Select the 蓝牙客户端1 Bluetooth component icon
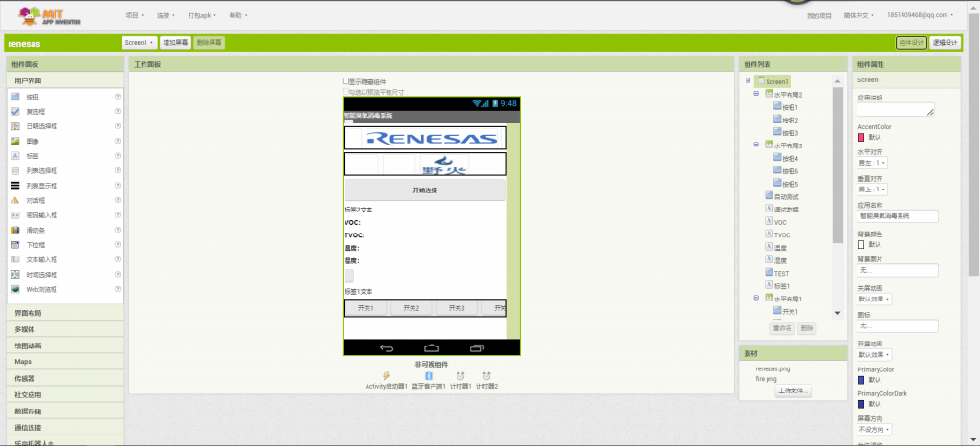 (x=429, y=376)
